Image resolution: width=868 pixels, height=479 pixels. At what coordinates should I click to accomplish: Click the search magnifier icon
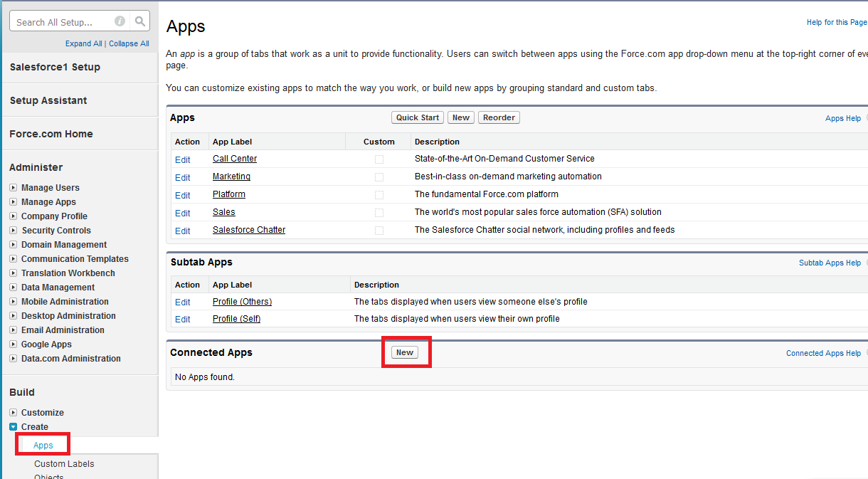(x=140, y=22)
